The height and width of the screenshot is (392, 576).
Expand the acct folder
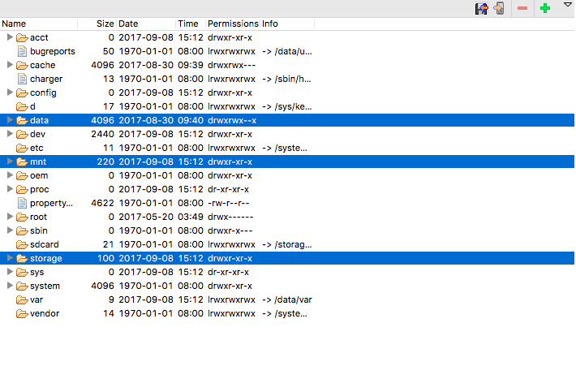pyautogui.click(x=10, y=37)
